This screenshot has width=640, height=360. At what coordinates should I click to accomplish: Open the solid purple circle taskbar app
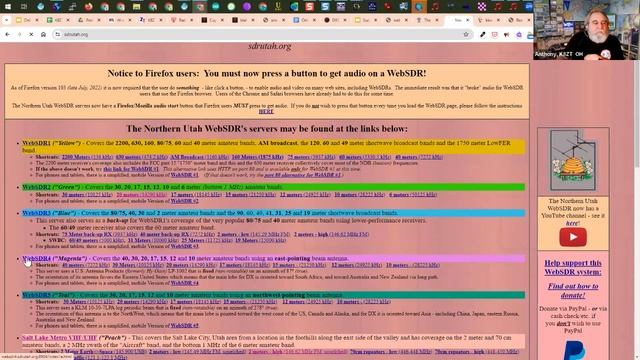point(247,6)
